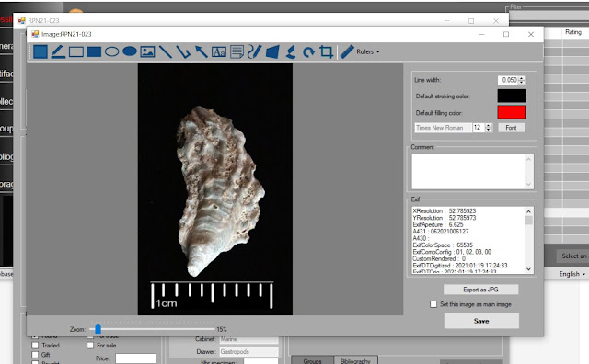The height and width of the screenshot is (364, 589).
Task: Select the ExifDTDigitized date line
Action: [460, 266]
